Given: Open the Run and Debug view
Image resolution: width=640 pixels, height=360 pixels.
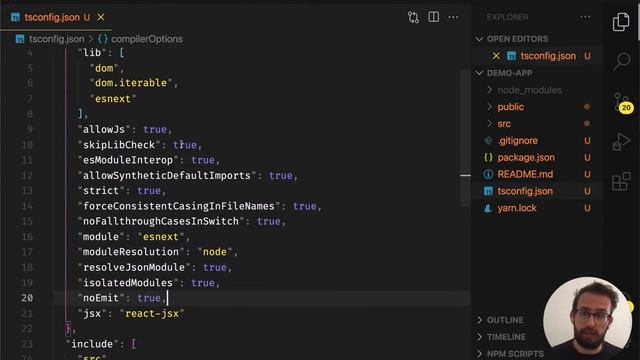Looking at the screenshot, I should pos(621,142).
